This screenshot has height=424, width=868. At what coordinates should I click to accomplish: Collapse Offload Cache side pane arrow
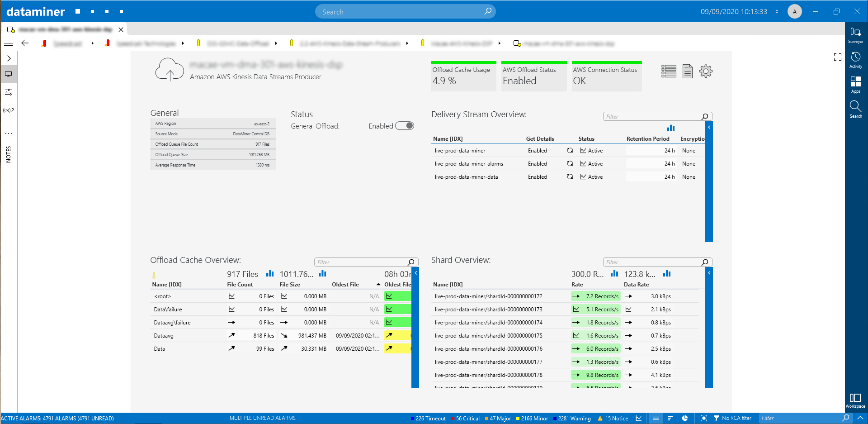point(415,273)
